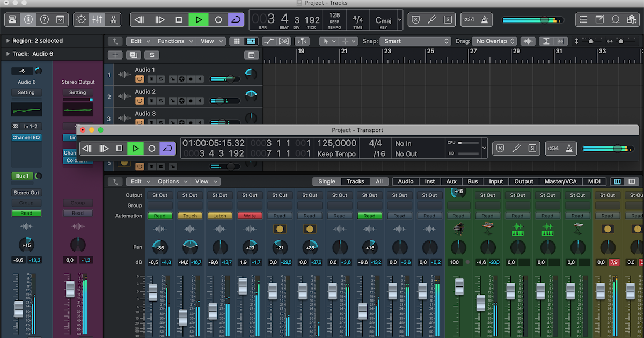Viewport: 644px width, 338px height.
Task: Open the tracks area Edit menu
Action: pyautogui.click(x=140, y=41)
